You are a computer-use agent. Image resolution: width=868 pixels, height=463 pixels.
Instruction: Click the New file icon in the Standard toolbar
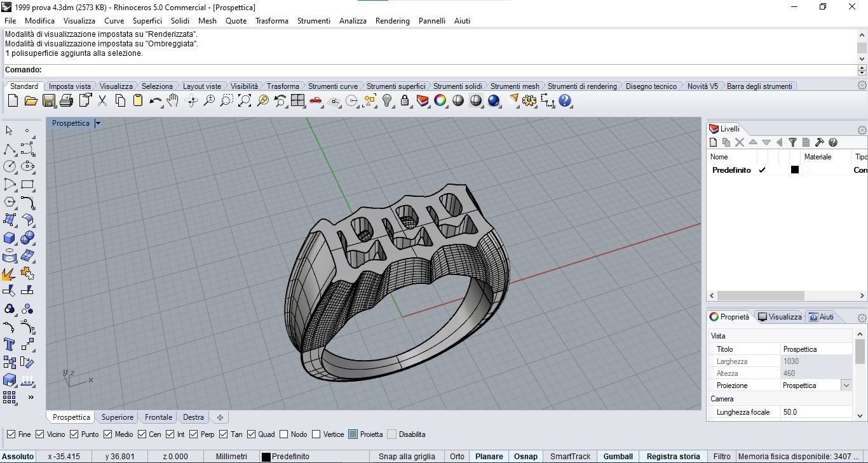pos(13,100)
